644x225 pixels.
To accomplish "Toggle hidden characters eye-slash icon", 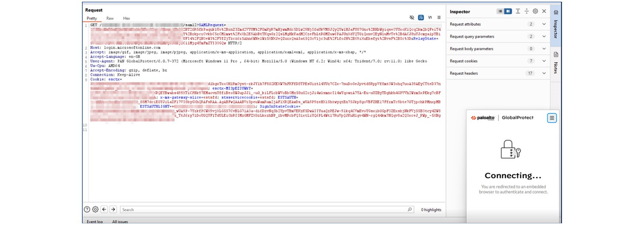I will coord(412,18).
